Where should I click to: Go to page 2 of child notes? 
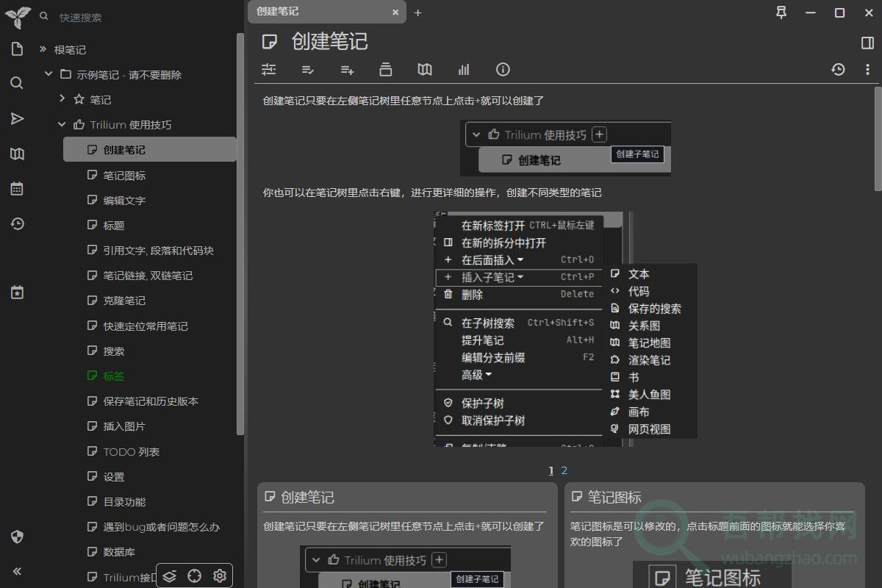(x=564, y=470)
